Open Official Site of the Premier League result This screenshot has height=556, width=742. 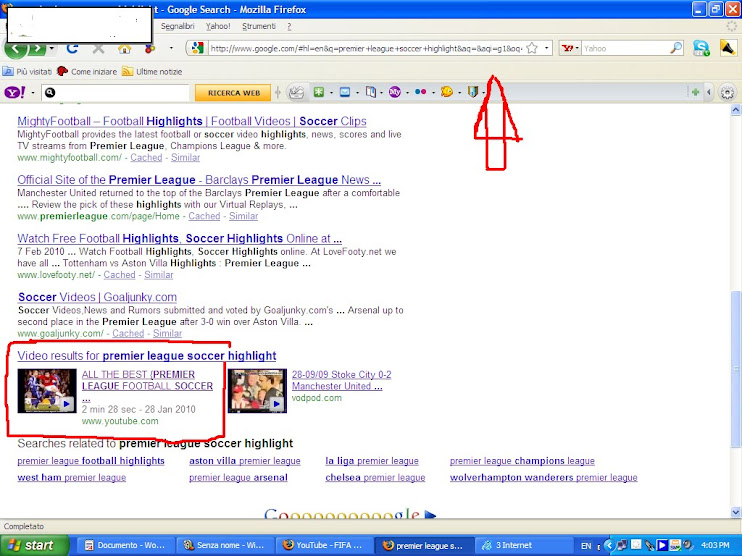[199, 180]
